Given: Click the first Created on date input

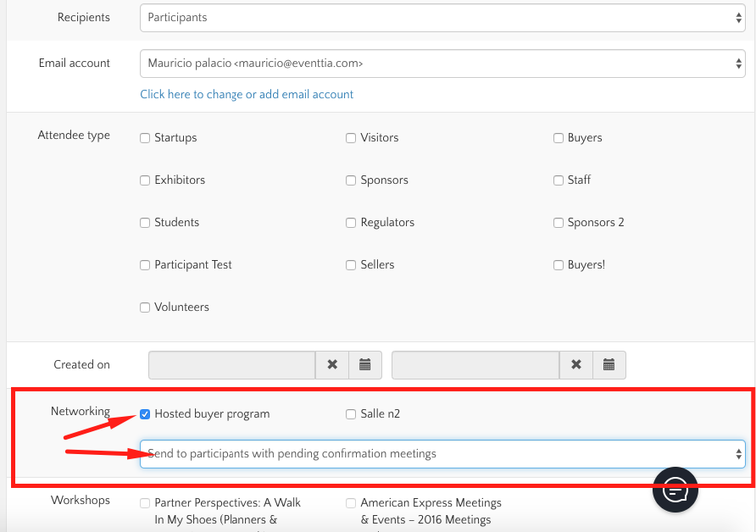Looking at the screenshot, I should (231, 364).
